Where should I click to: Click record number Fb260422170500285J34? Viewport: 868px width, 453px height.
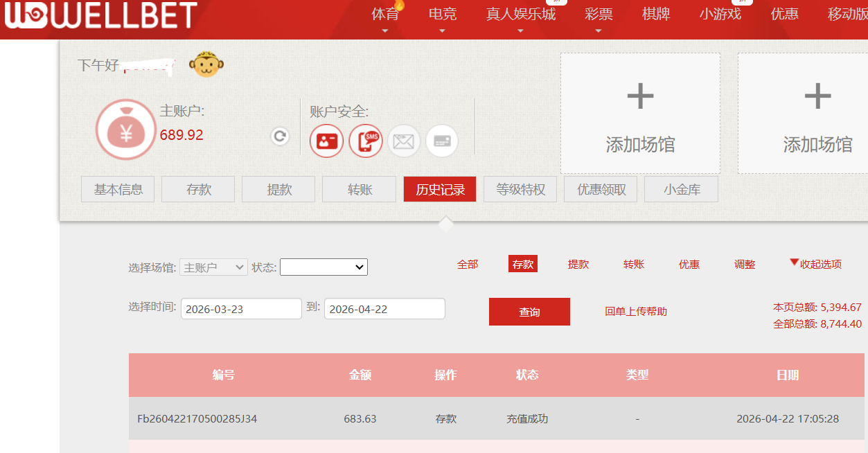tap(197, 419)
